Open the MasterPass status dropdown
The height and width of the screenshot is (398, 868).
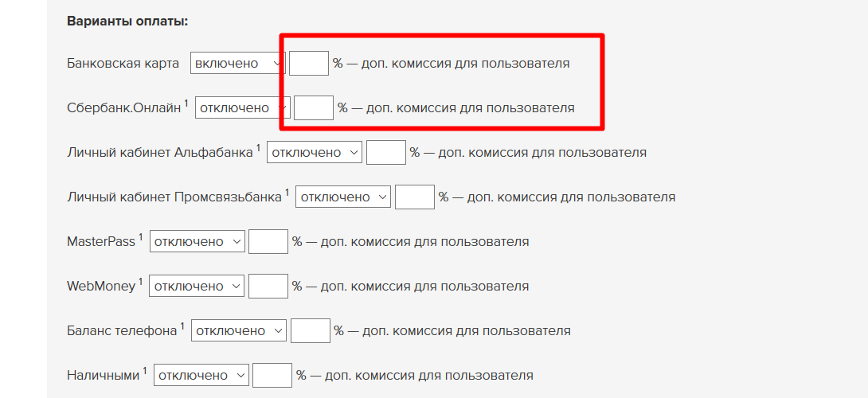point(197,242)
